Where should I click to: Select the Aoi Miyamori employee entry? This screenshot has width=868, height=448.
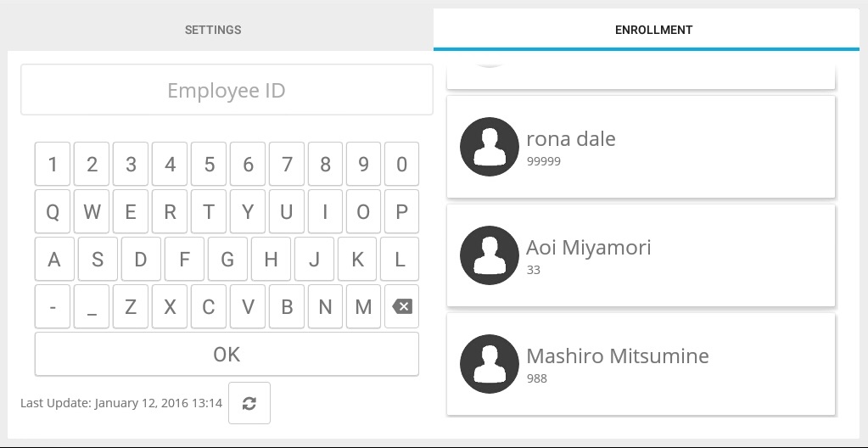tap(641, 255)
